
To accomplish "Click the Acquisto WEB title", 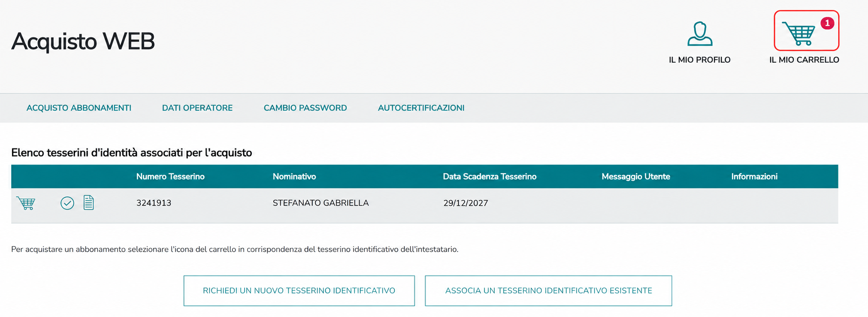I will click(83, 42).
